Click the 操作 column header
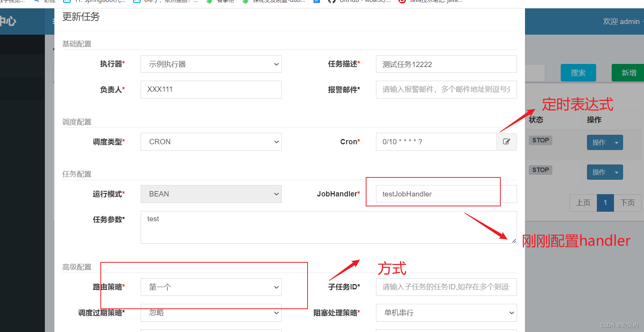Viewport: 644px width, 332px height. (x=594, y=120)
